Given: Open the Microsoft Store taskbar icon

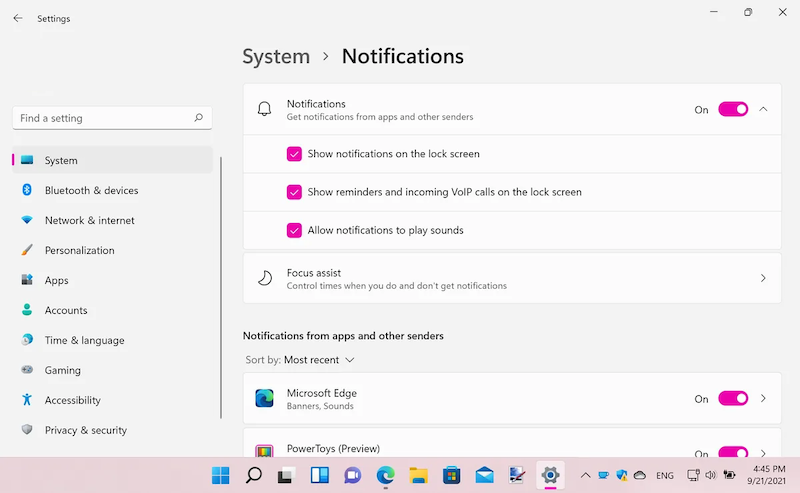Looking at the screenshot, I should [x=451, y=475].
